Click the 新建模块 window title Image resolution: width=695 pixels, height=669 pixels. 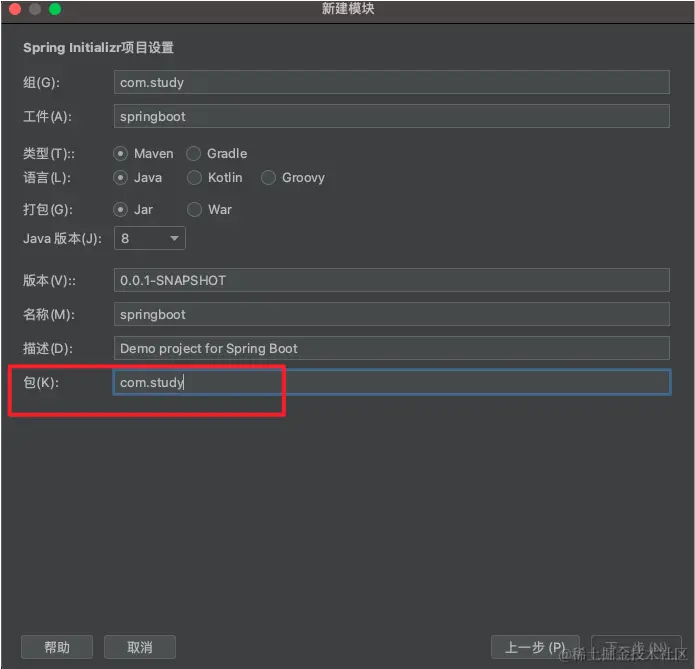point(348,8)
